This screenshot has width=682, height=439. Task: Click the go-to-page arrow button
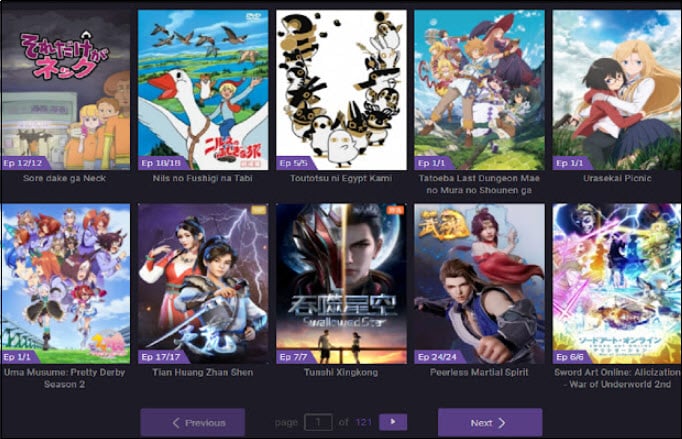point(393,422)
